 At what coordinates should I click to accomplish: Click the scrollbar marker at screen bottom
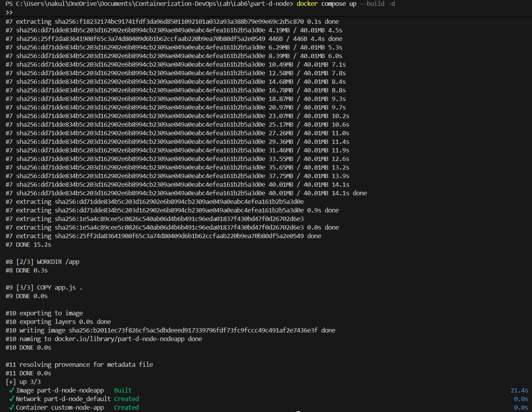tap(299, 411)
